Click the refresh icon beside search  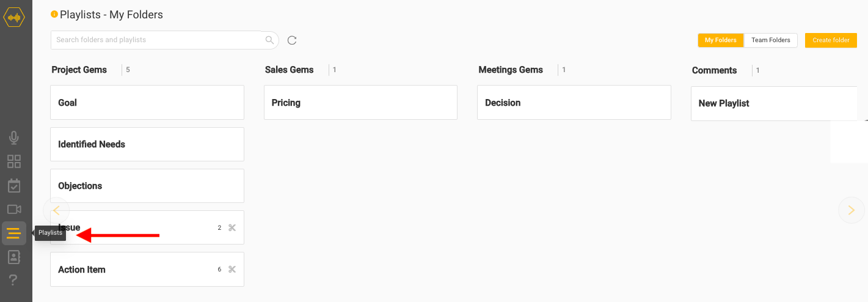292,40
